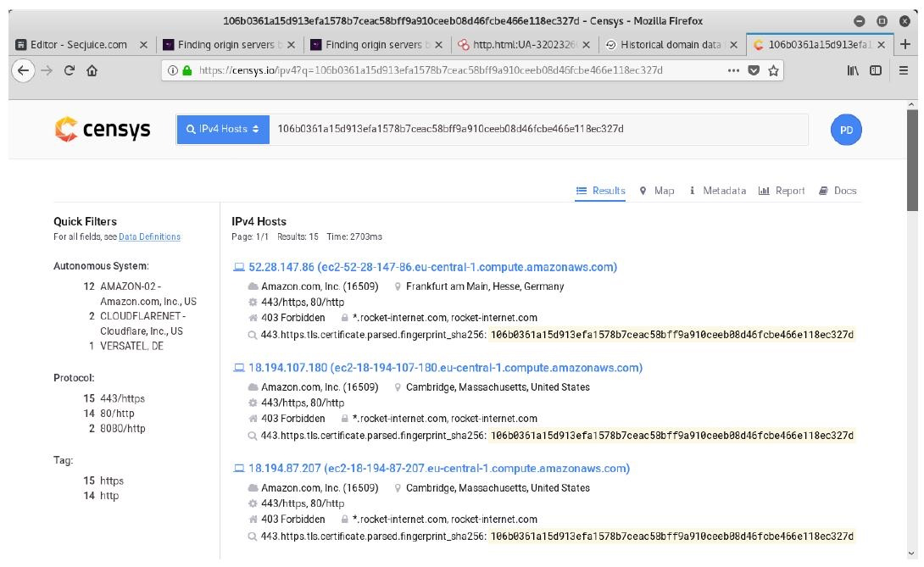Close the http.html:UA-3202326 tab
Screen dimensions: 924x567
586,45
